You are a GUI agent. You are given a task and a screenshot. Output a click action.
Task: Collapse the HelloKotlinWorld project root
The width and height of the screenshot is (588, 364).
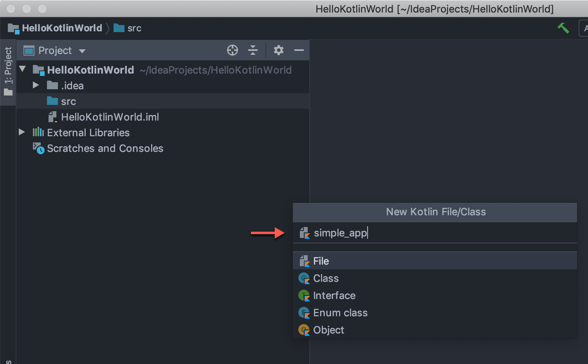click(x=22, y=69)
